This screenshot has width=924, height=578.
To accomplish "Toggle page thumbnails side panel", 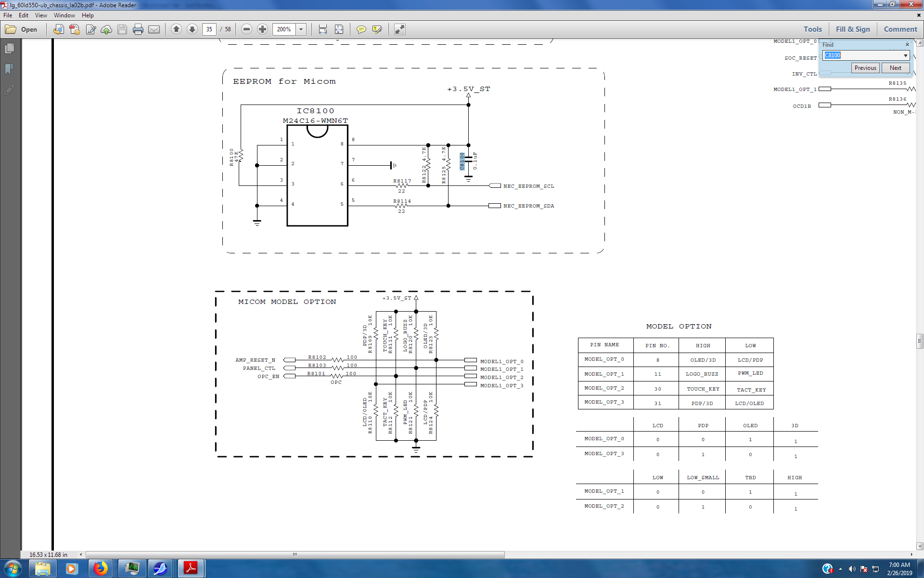I will [9, 49].
